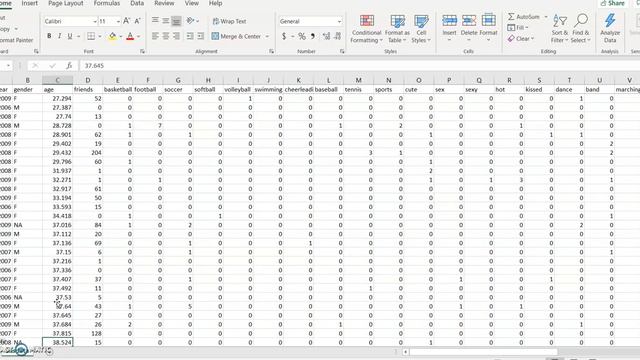Click the formula bar showing 37.645
This screenshot has height=360, width=640.
pos(359,65)
